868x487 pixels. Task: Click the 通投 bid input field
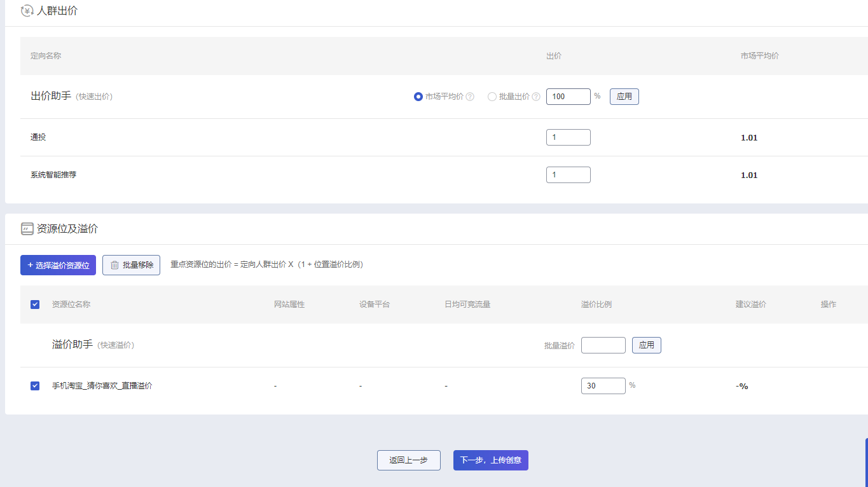[x=568, y=137]
